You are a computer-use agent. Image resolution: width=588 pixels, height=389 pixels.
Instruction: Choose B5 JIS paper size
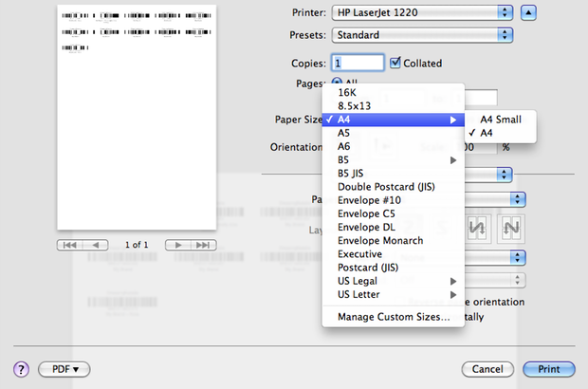pos(393,174)
